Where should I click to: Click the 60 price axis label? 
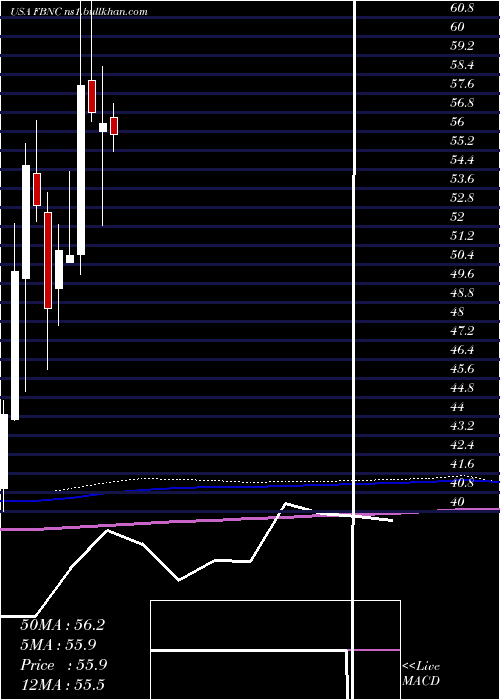pos(458,27)
